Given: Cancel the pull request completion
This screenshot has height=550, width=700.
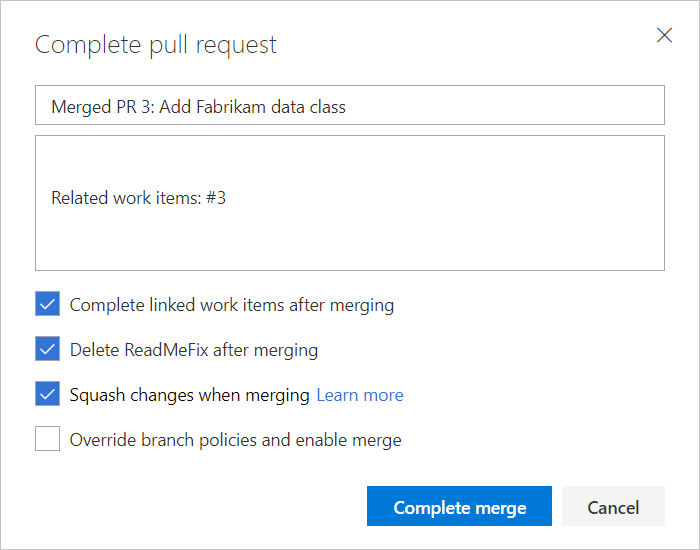Looking at the screenshot, I should pos(613,507).
